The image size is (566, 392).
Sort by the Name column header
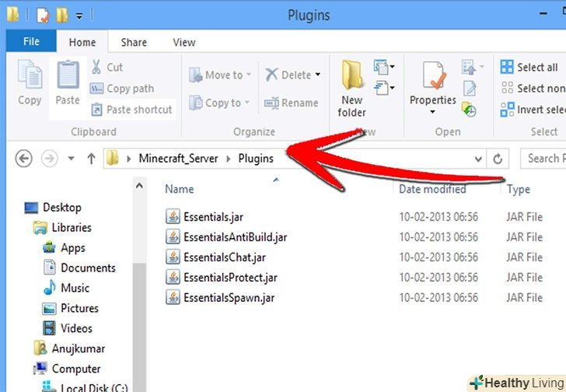[180, 189]
